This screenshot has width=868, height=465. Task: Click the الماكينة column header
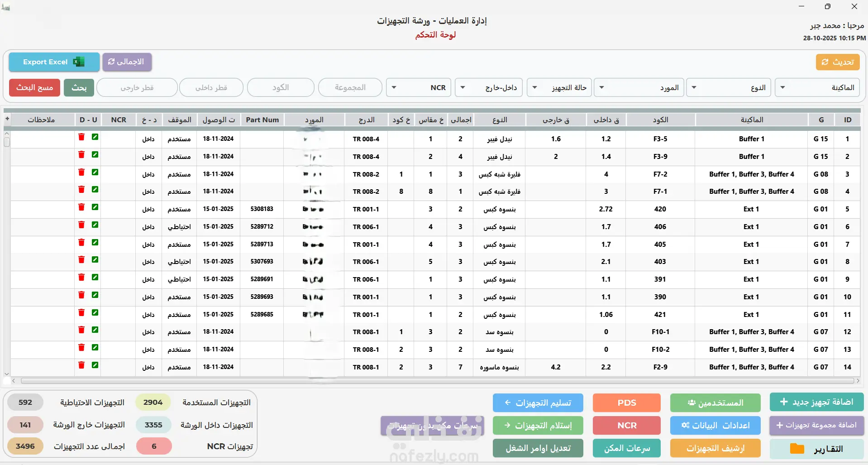[752, 120]
